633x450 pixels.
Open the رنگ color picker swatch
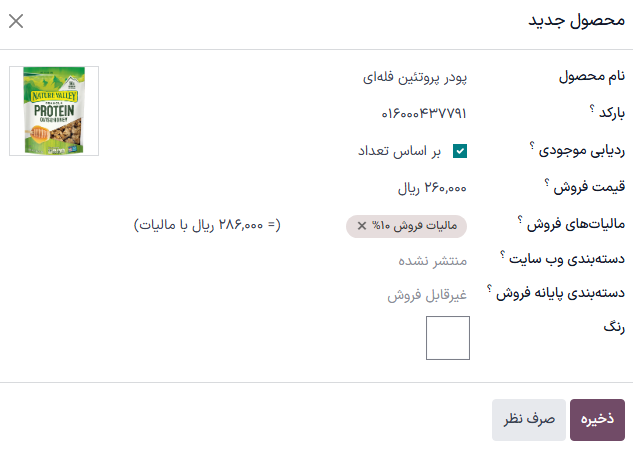point(448,337)
